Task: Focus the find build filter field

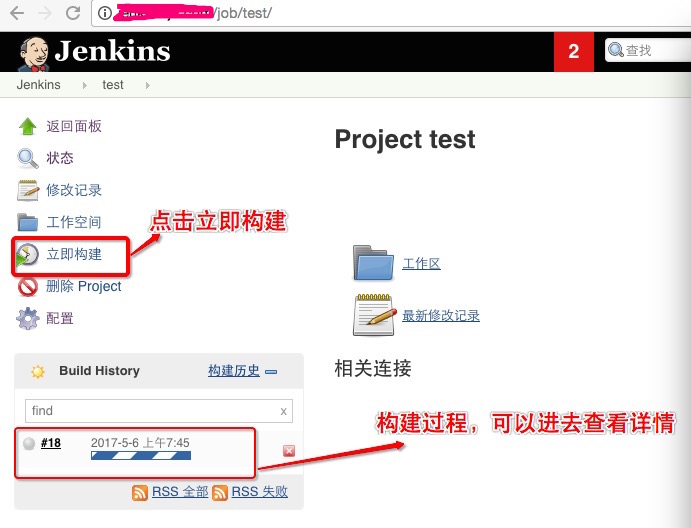Action: 159,411
